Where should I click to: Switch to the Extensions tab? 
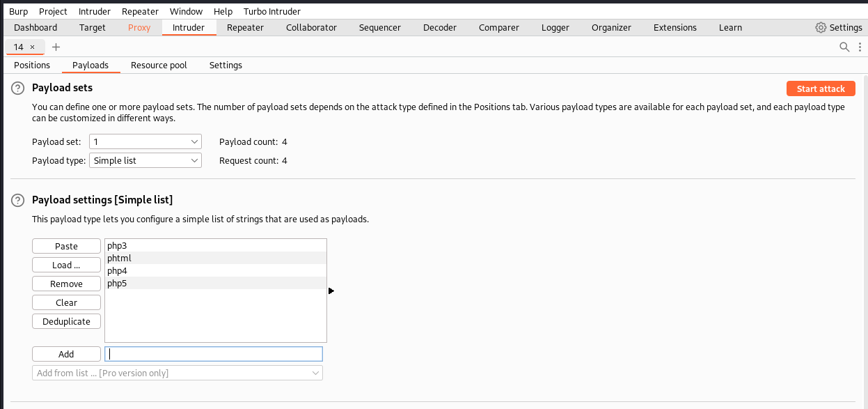pyautogui.click(x=675, y=27)
